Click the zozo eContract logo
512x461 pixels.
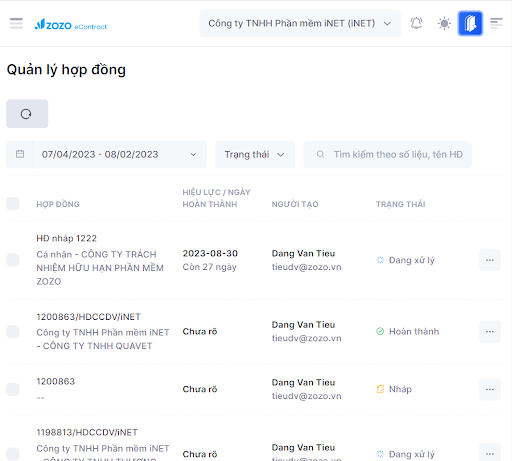(71, 25)
